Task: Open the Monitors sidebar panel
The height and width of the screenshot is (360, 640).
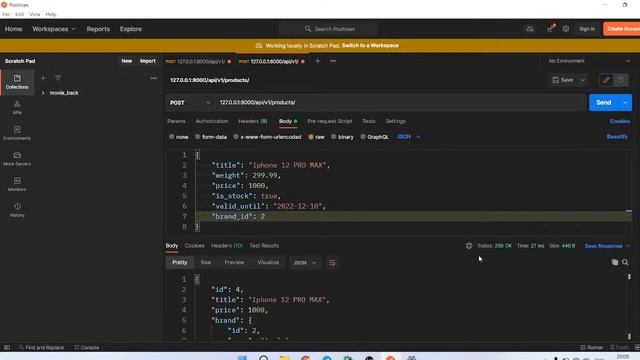Action: click(17, 184)
